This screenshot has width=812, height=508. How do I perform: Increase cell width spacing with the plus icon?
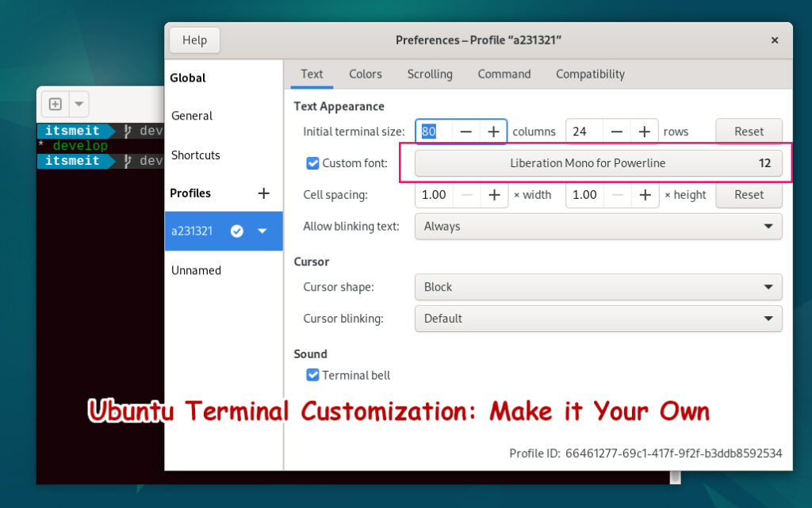click(x=493, y=194)
